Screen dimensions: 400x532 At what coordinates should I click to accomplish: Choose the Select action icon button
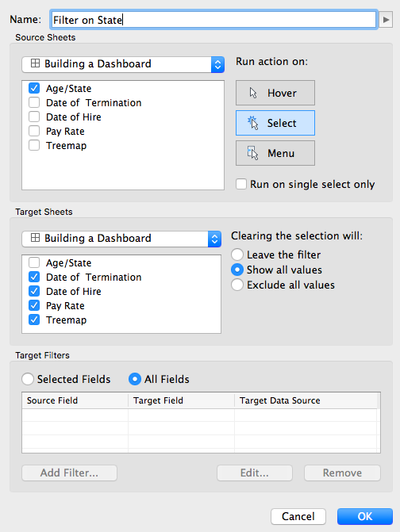(x=275, y=123)
